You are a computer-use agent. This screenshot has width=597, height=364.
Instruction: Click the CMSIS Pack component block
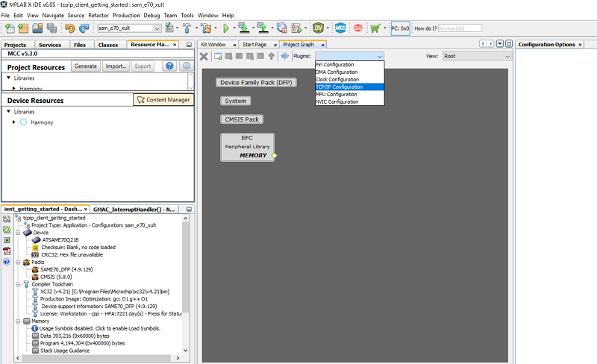point(242,119)
